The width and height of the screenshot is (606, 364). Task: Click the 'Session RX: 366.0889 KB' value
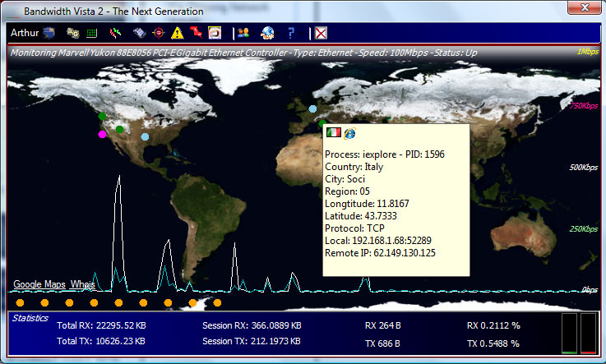point(252,325)
